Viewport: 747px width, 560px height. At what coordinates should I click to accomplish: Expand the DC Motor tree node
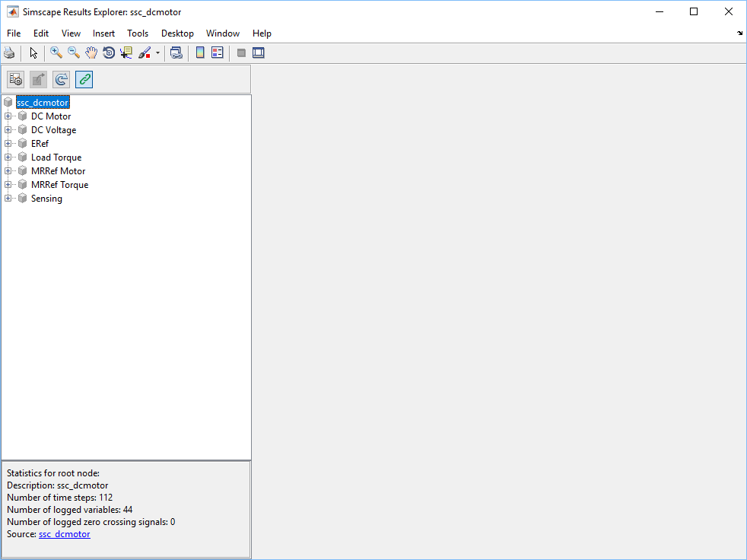(x=8, y=116)
